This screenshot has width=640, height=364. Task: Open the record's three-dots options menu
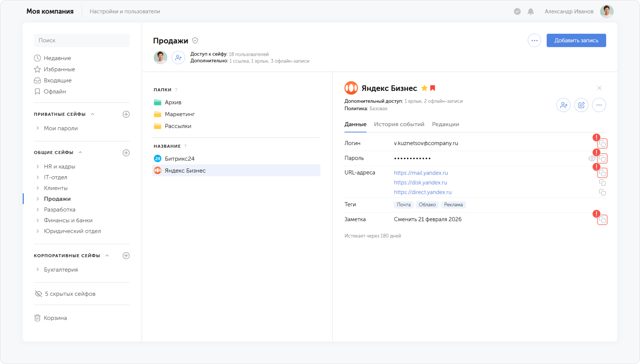(x=599, y=105)
